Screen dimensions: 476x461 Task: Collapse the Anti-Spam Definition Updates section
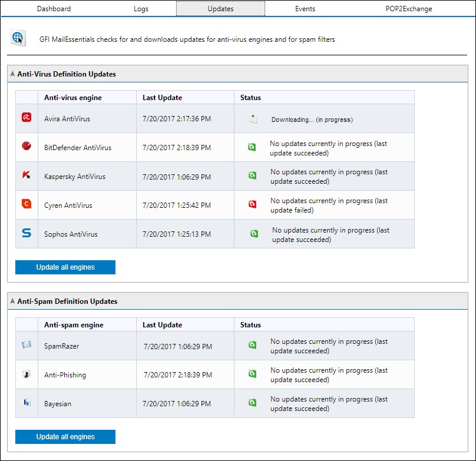point(12,301)
